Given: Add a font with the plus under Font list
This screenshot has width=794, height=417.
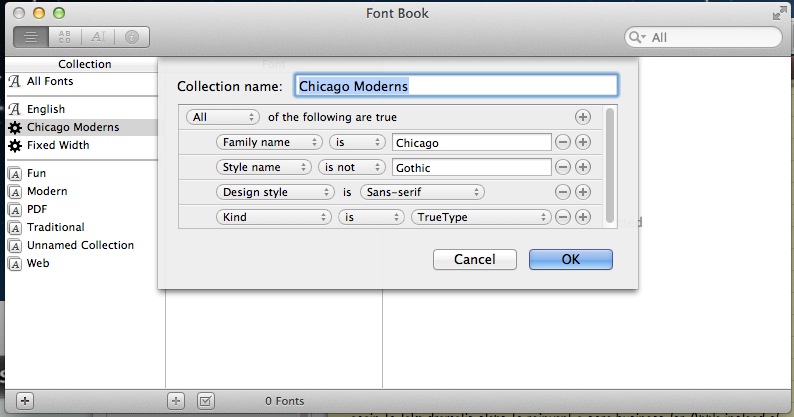Looking at the screenshot, I should pos(176,401).
